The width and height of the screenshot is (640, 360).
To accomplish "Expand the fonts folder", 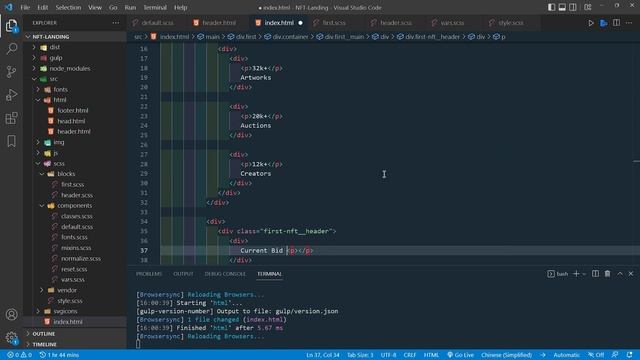I will [60, 89].
